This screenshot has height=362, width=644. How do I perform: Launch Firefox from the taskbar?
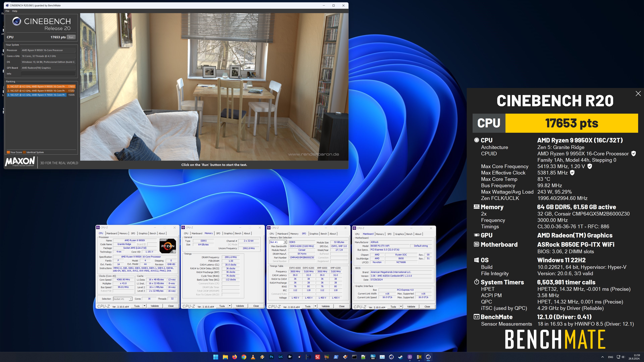pos(234,357)
